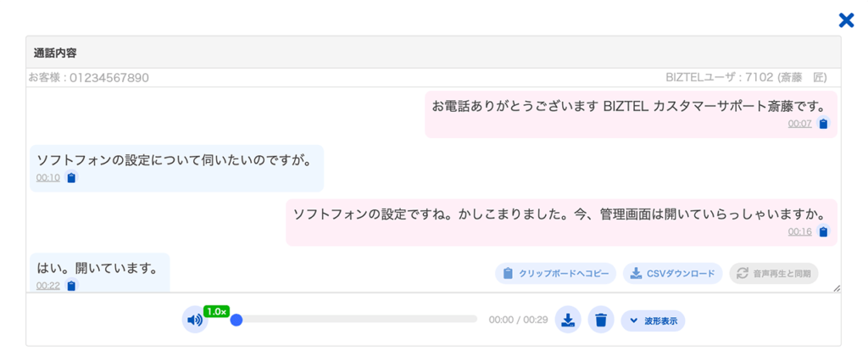Copy the 00:07 greeting message
Viewport: 868px width, 362px height.
823,124
